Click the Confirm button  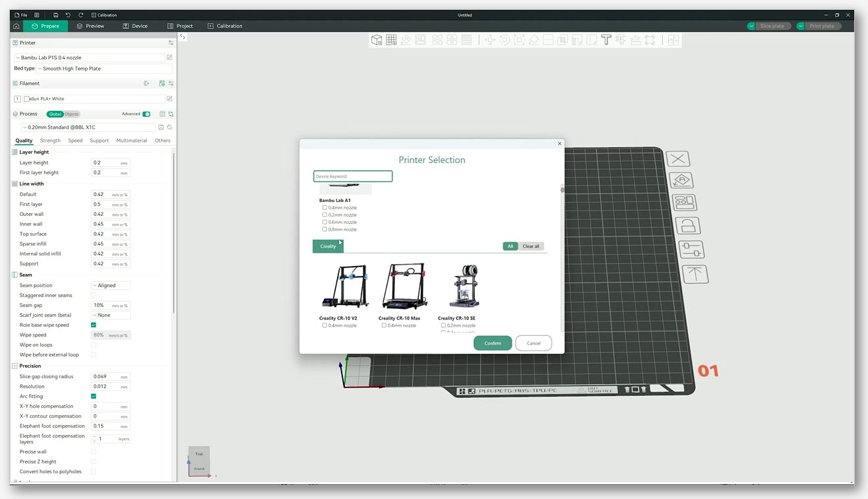pyautogui.click(x=493, y=343)
